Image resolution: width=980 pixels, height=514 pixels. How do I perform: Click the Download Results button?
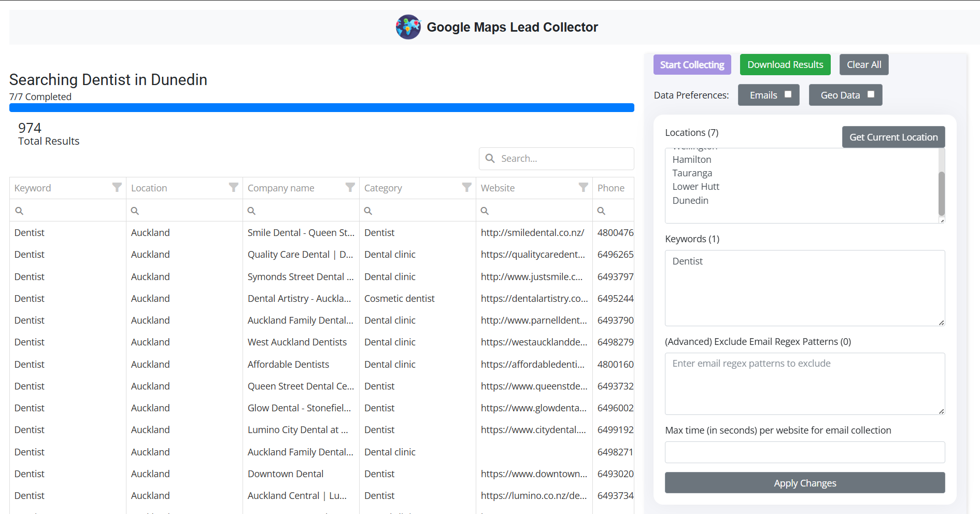click(x=785, y=65)
